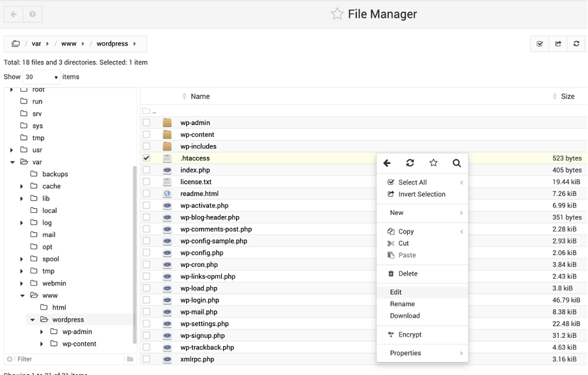Click the folder icon beside Filter box
Viewport: 588px width, 375px height.
130,359
